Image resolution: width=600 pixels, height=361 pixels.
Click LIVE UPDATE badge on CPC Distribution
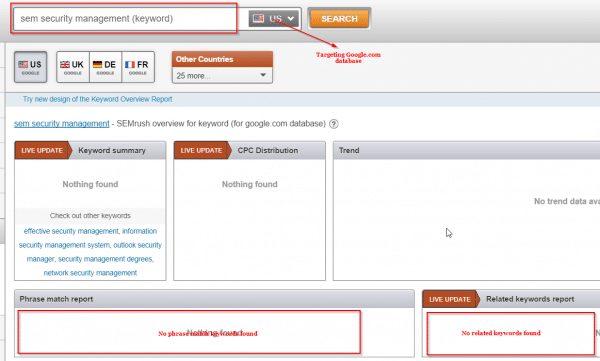point(202,150)
